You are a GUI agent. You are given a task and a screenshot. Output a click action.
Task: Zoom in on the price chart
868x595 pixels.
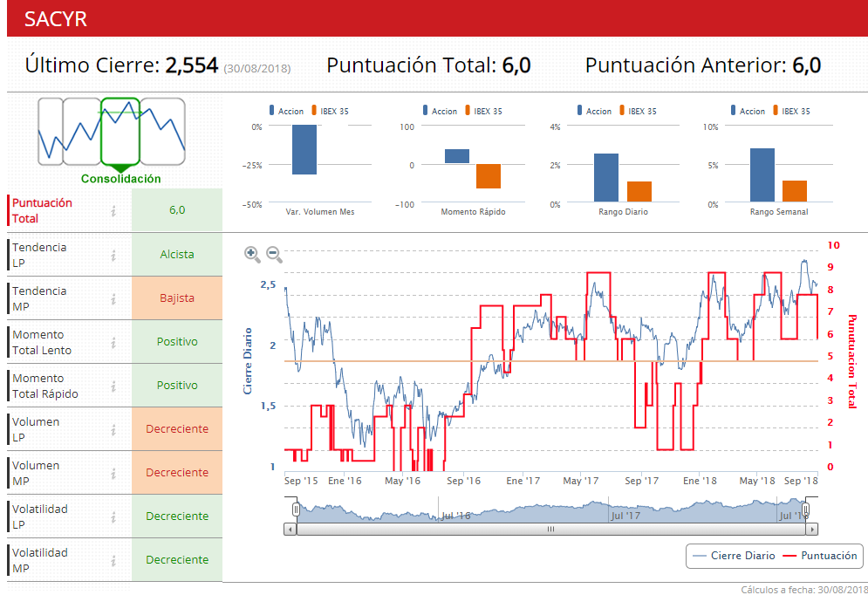(252, 254)
